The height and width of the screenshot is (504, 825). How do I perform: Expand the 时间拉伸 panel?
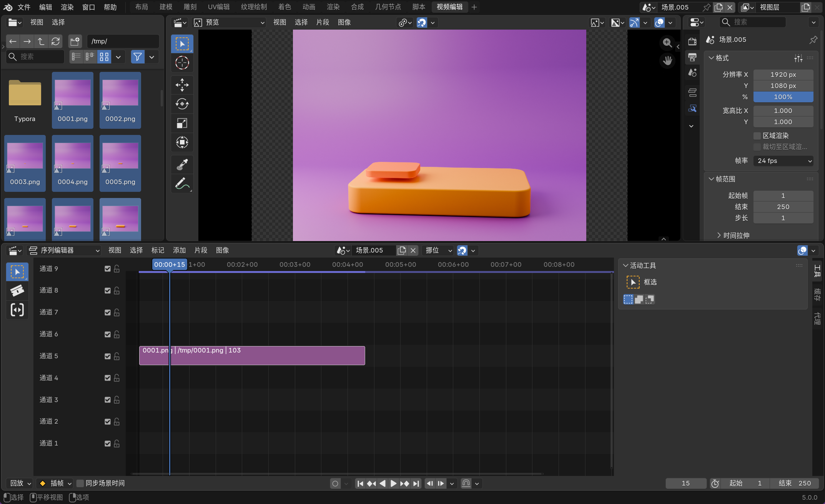(x=736, y=235)
